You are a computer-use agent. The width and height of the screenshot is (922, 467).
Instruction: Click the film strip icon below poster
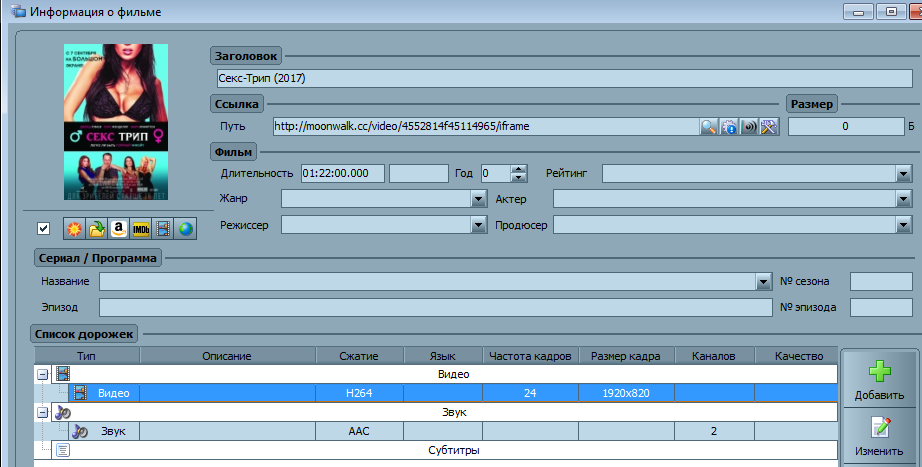click(163, 229)
